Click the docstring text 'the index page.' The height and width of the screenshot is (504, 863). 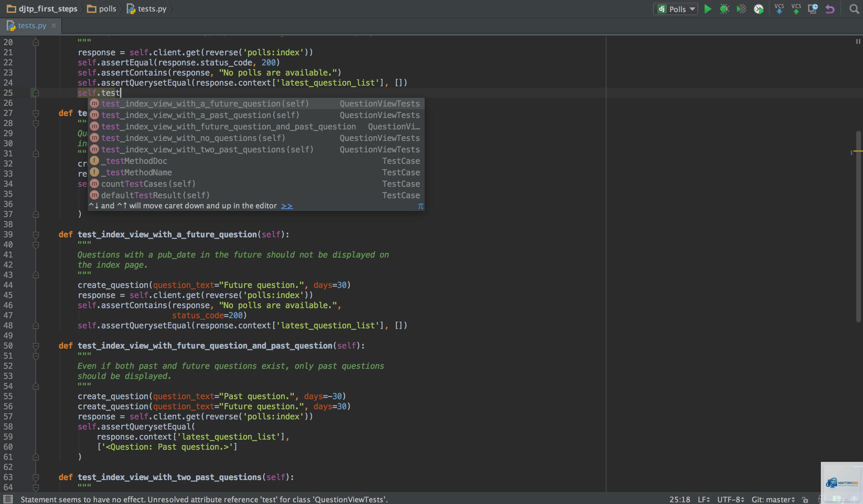[112, 265]
